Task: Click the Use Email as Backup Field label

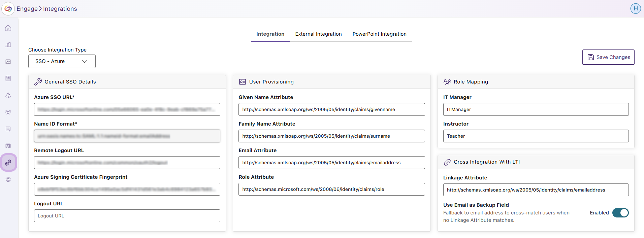Action: tap(476, 205)
